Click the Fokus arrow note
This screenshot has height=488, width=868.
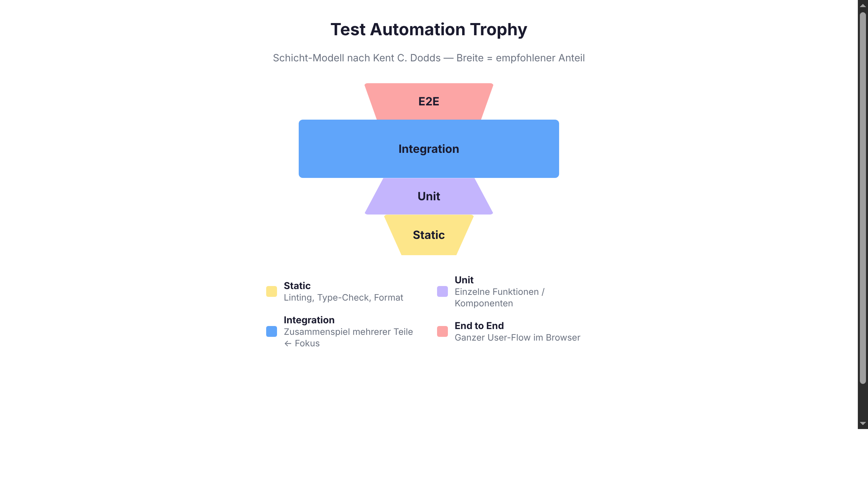tap(302, 343)
